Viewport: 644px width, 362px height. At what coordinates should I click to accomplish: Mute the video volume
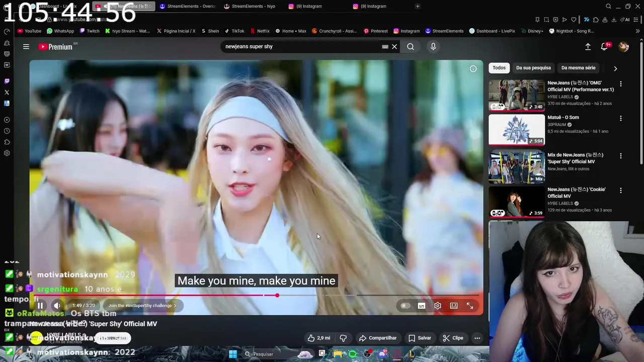coord(57,306)
